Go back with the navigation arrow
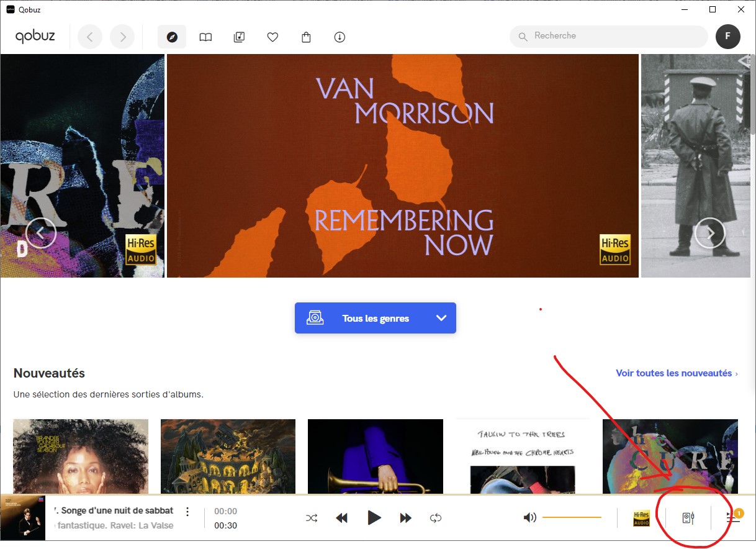This screenshot has width=756, height=549. click(x=90, y=37)
